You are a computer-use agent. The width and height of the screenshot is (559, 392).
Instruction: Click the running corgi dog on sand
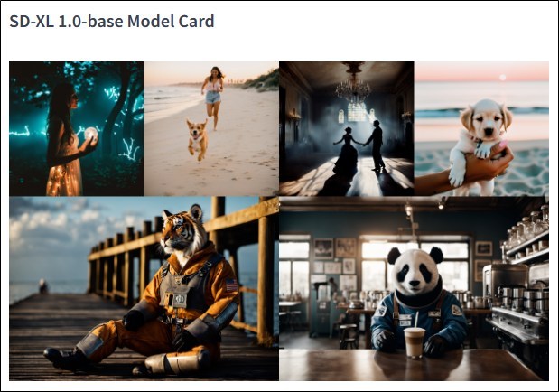(197, 139)
